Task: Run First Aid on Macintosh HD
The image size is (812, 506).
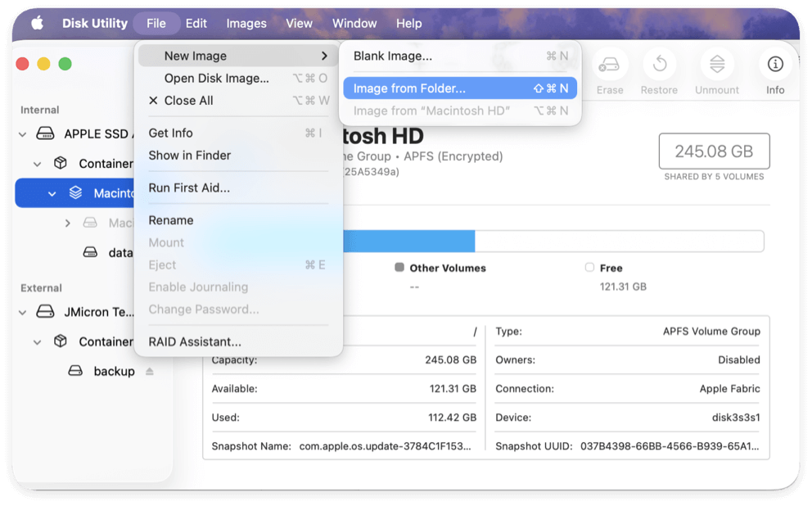Action: [x=191, y=187]
